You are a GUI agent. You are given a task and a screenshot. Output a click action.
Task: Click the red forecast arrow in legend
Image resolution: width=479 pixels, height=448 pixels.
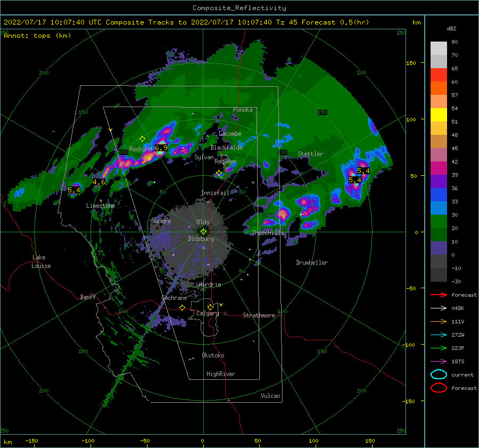(439, 295)
